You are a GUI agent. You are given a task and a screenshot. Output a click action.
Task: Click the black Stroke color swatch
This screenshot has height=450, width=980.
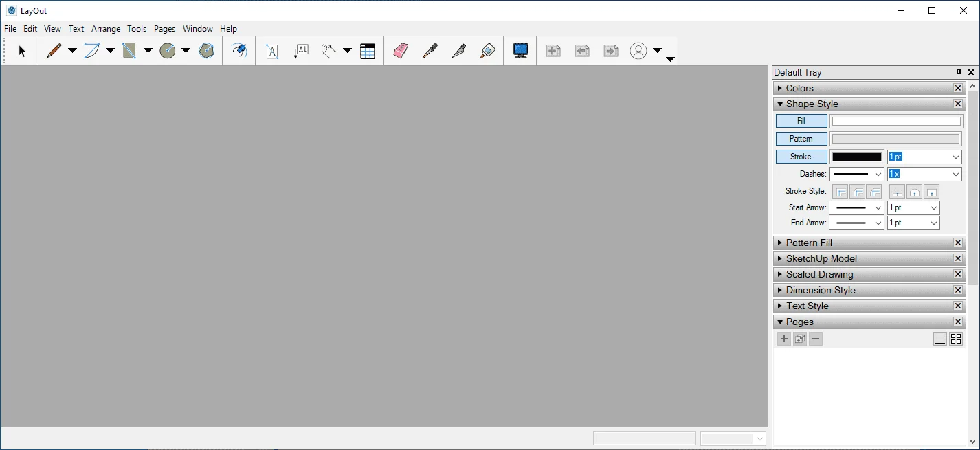(857, 157)
